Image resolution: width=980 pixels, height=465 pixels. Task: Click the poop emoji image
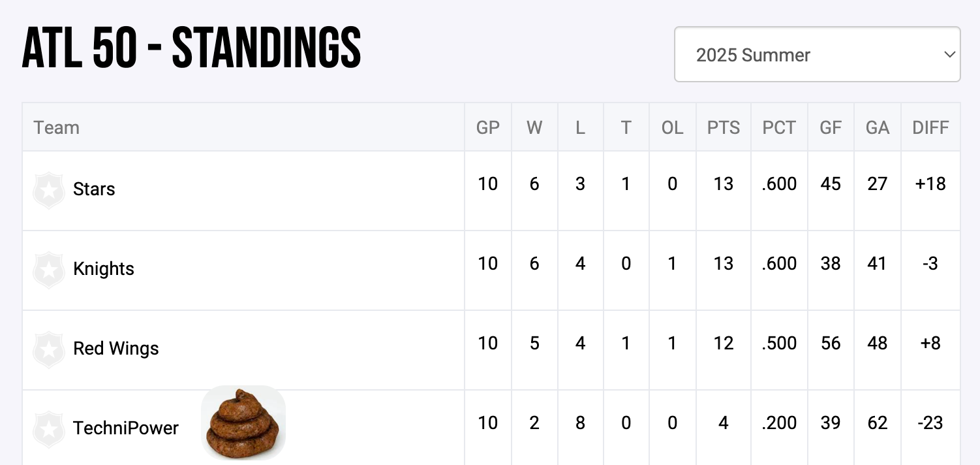point(243,423)
